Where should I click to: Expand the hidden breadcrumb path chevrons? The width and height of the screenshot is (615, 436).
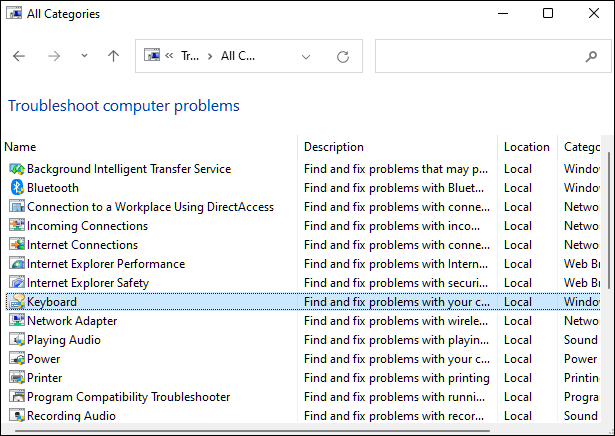coord(171,57)
